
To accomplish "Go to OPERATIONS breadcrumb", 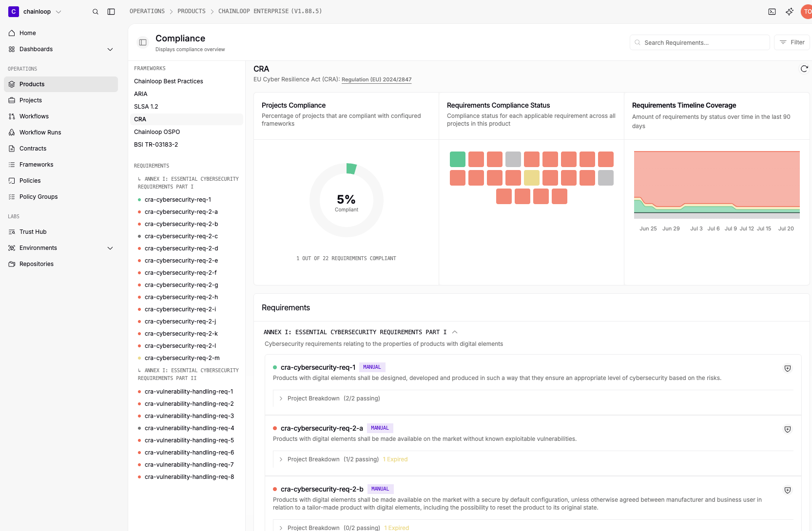I will pos(147,11).
